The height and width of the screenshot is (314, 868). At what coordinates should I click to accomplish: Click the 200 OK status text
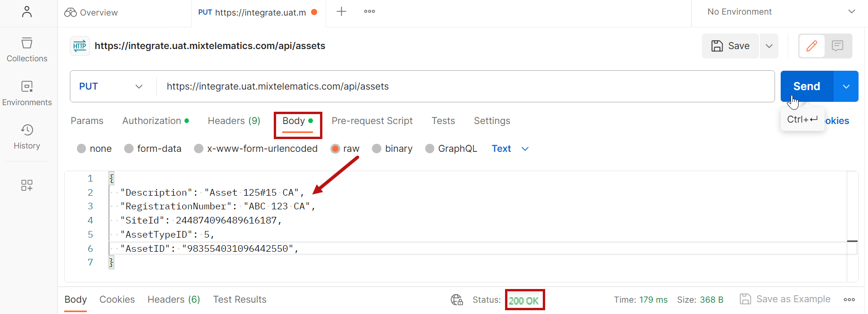pyautogui.click(x=523, y=301)
